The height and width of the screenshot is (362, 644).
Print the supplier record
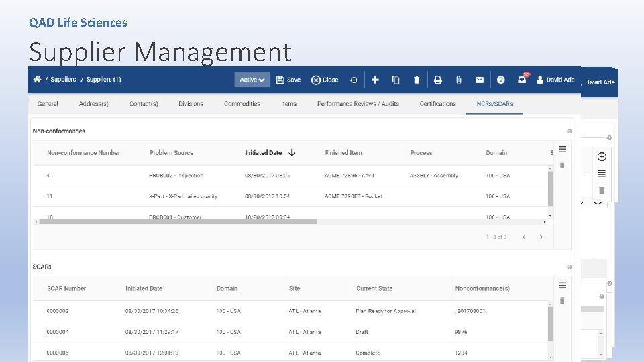(x=438, y=80)
